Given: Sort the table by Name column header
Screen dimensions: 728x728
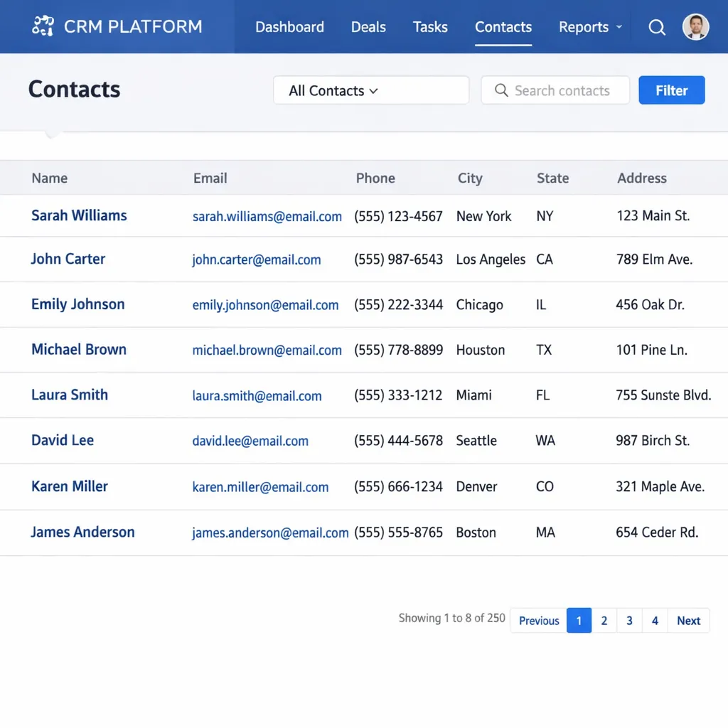Looking at the screenshot, I should [50, 178].
